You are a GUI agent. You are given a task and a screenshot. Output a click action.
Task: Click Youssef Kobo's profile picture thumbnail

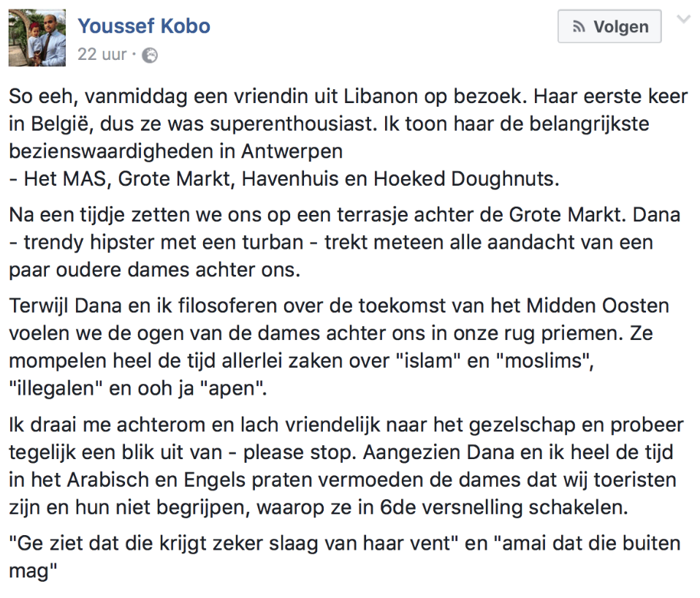(x=37, y=38)
